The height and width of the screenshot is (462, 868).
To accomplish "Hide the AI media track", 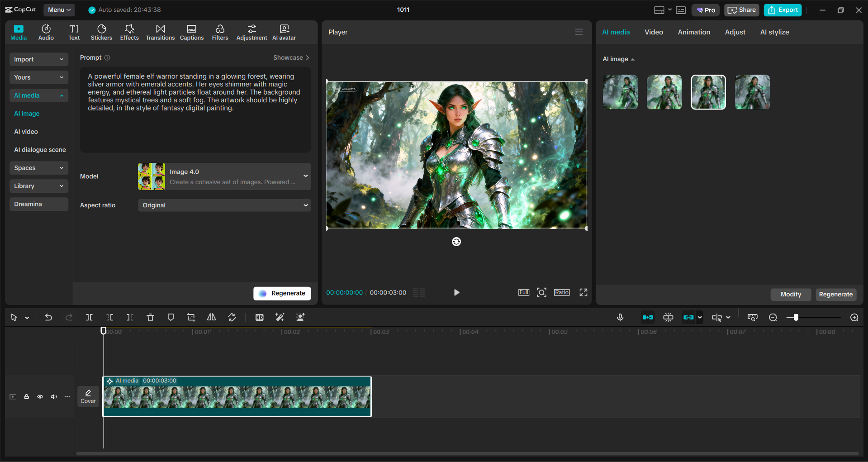I will (40, 396).
